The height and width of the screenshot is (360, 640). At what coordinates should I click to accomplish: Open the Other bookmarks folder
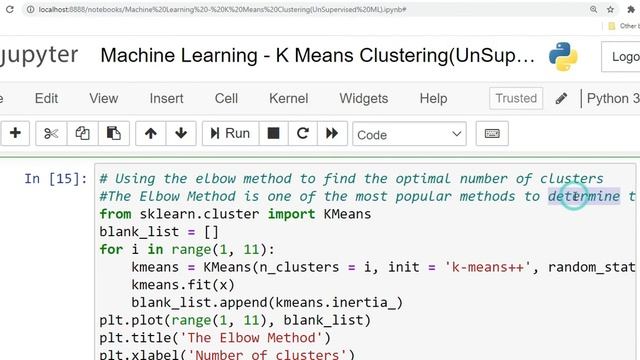pyautogui.click(x=624, y=26)
